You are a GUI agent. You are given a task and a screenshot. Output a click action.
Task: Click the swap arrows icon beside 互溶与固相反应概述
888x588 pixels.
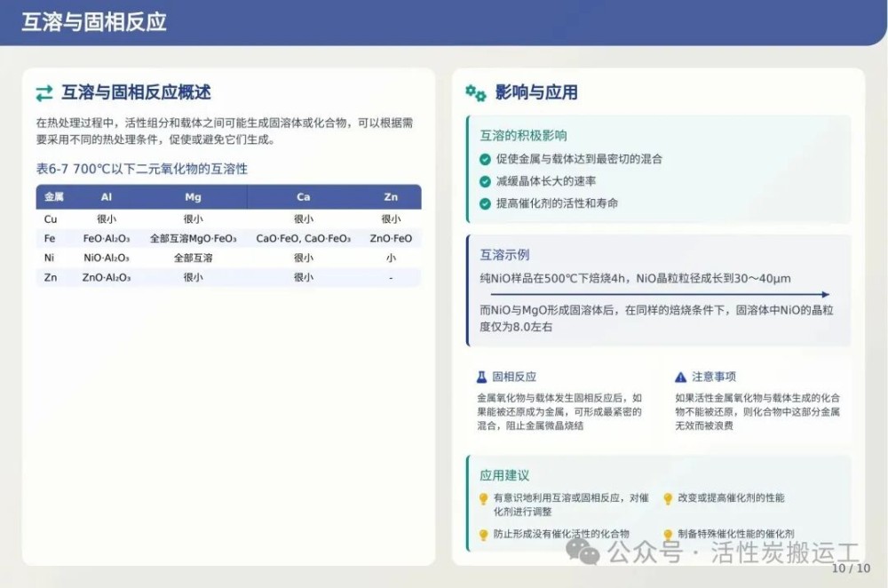tap(44, 93)
